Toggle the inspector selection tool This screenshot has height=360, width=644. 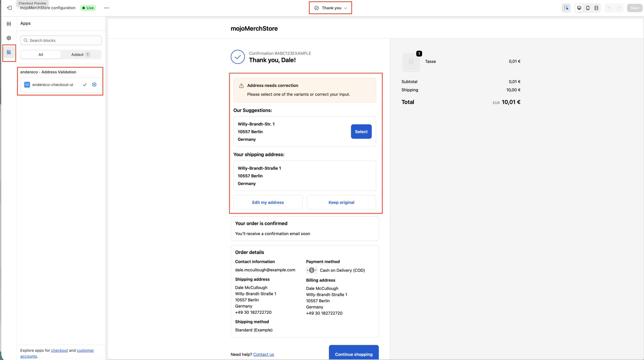566,8
